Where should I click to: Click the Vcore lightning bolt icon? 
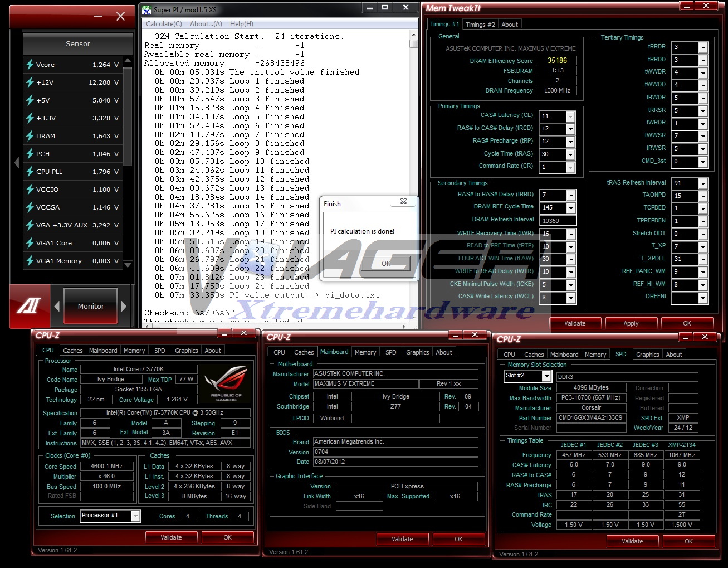[30, 65]
